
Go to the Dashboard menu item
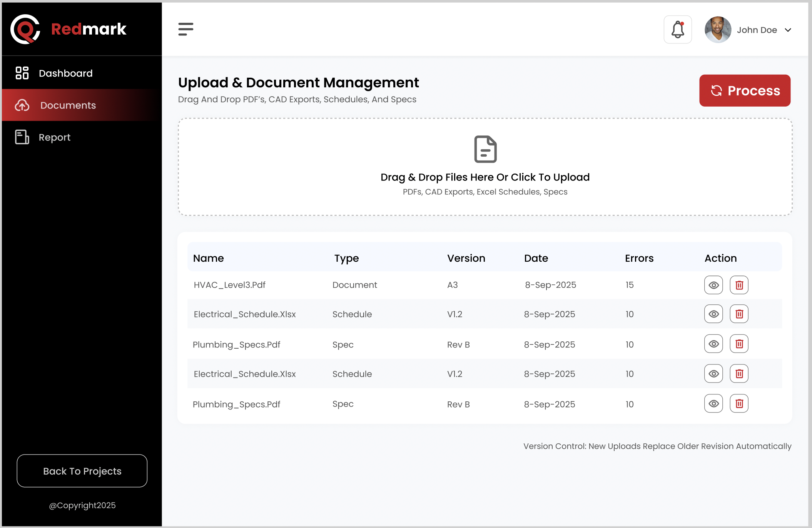pos(65,73)
